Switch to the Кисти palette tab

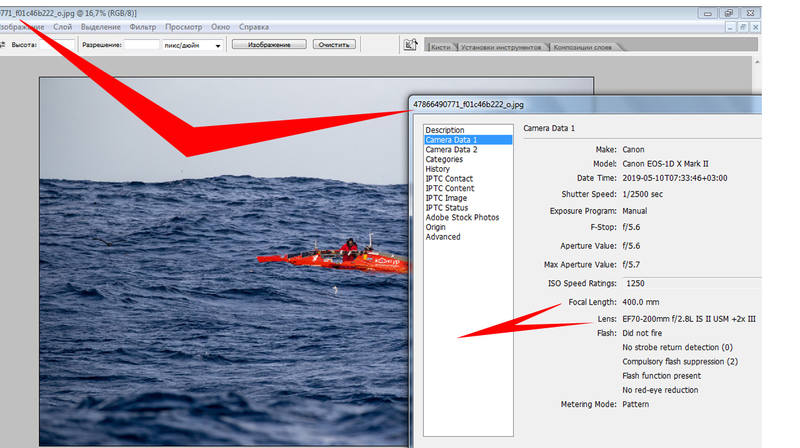click(x=440, y=47)
